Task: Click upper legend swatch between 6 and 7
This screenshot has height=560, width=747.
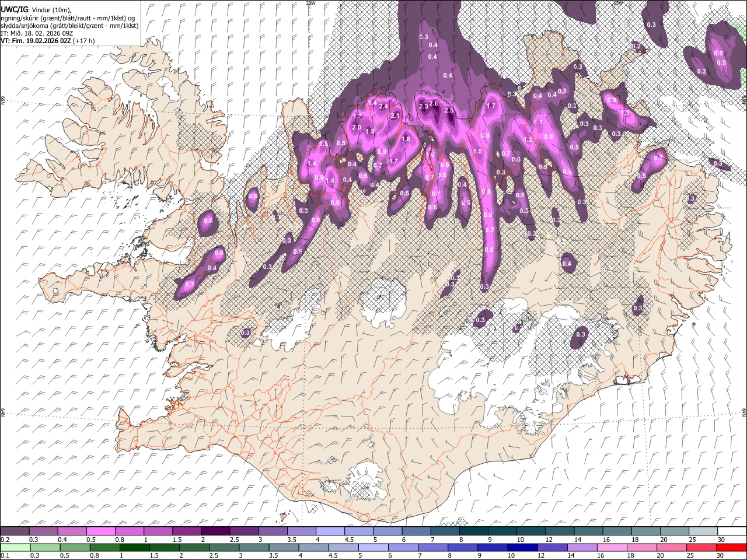Action: (416, 531)
